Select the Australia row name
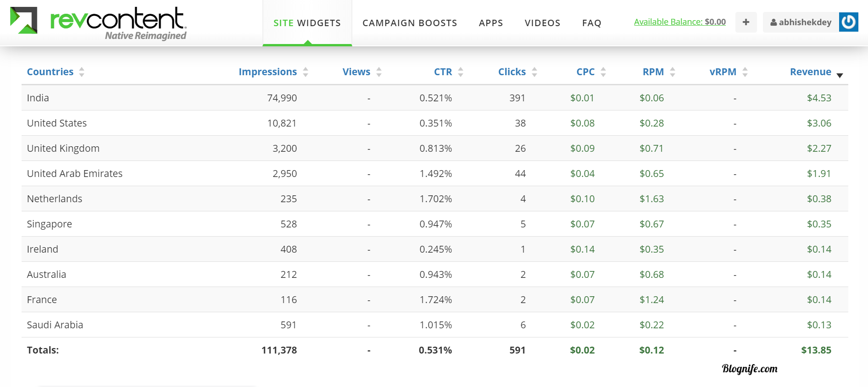Viewport: 868px width, 387px height. (46, 274)
